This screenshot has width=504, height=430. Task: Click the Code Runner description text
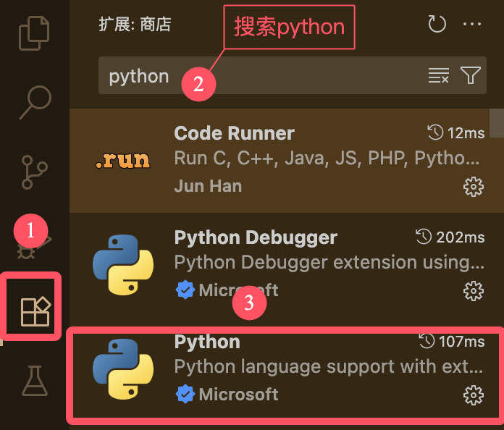pyautogui.click(x=327, y=159)
